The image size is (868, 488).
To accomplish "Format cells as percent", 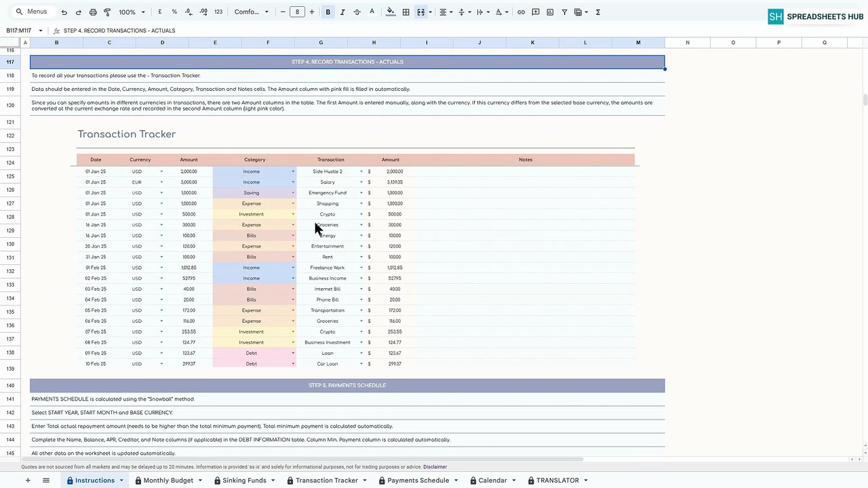I will [174, 12].
